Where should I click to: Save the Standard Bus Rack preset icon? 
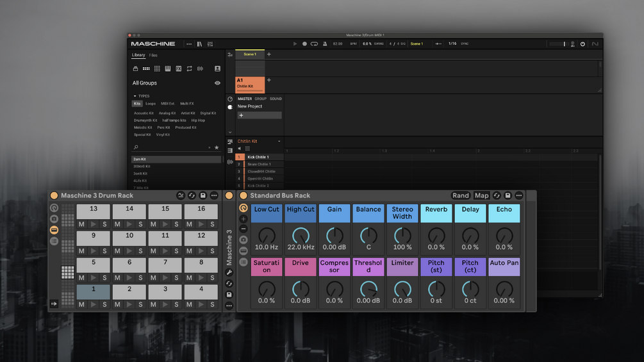(x=508, y=196)
